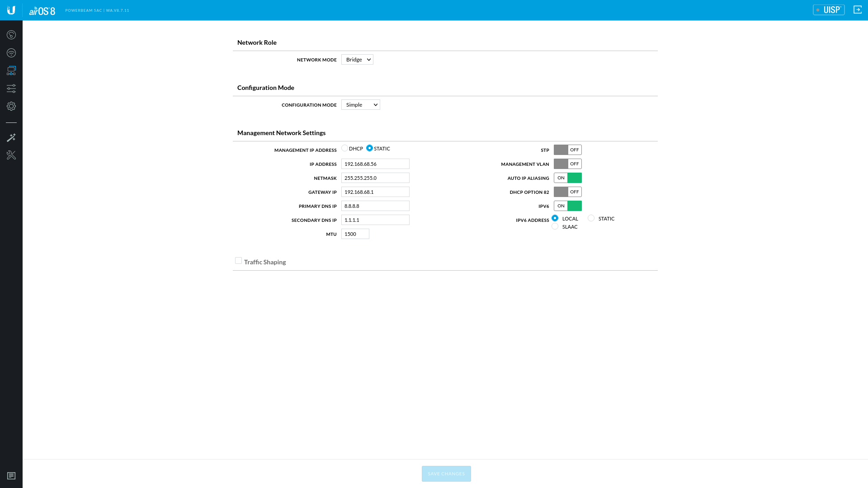Open the Services sliders icon in sidebar
The image size is (868, 488).
[11, 89]
